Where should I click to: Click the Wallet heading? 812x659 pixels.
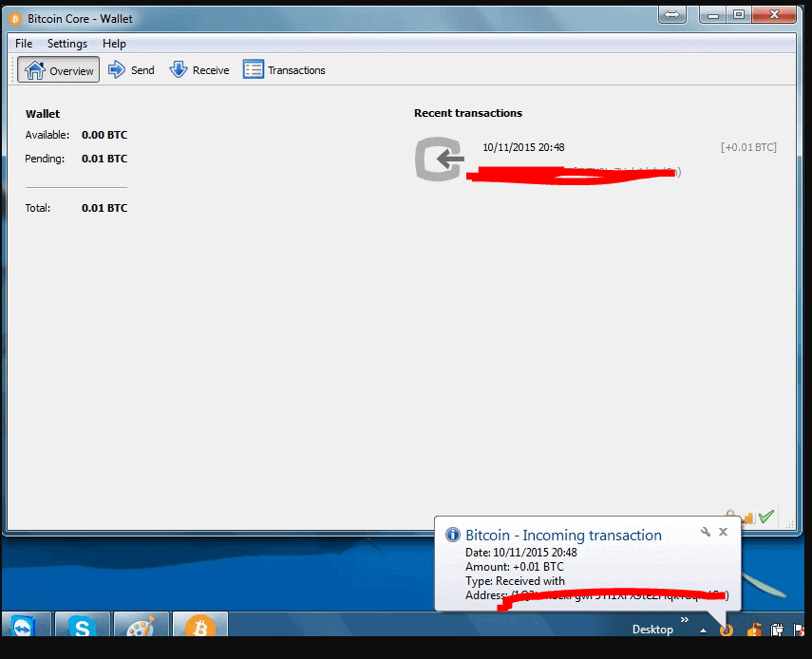[x=43, y=114]
